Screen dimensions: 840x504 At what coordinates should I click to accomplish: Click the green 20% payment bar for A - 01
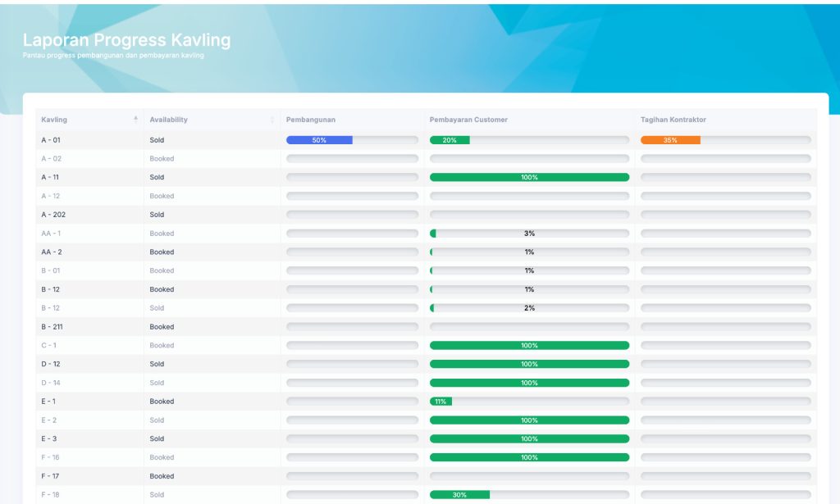click(450, 140)
